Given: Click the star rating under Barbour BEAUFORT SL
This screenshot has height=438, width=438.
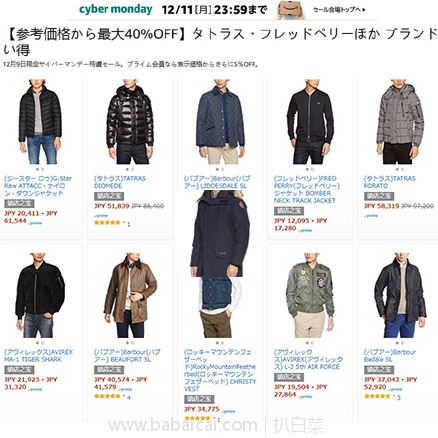Looking at the screenshot, I should (107, 396).
